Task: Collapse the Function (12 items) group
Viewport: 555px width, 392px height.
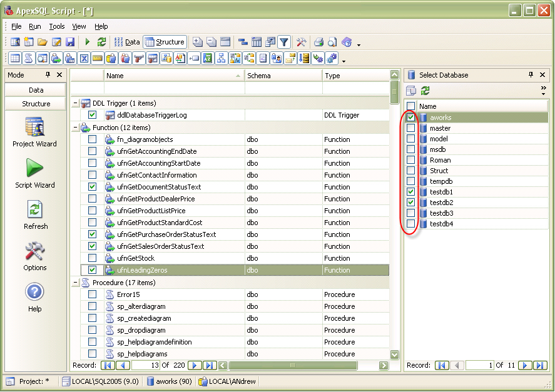Action: pyautogui.click(x=75, y=128)
